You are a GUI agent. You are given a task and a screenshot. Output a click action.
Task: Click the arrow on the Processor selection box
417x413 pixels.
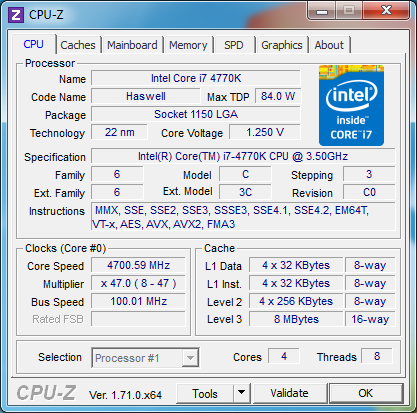click(190, 358)
